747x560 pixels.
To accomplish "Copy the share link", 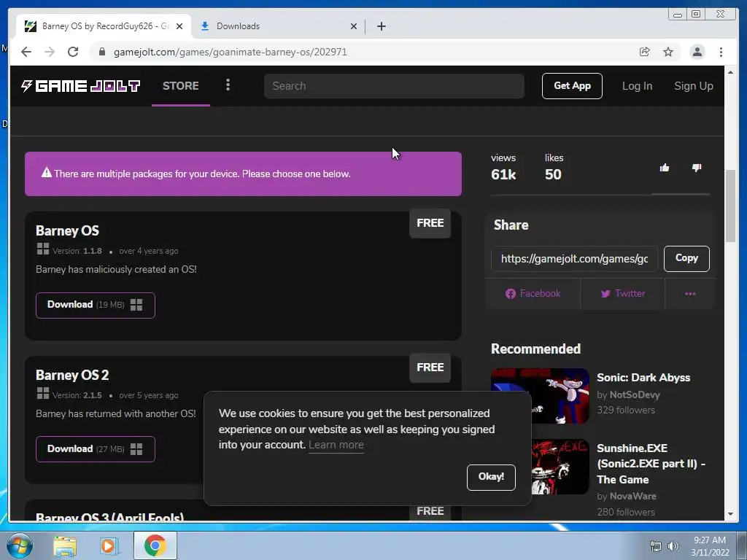I will pos(686,259).
